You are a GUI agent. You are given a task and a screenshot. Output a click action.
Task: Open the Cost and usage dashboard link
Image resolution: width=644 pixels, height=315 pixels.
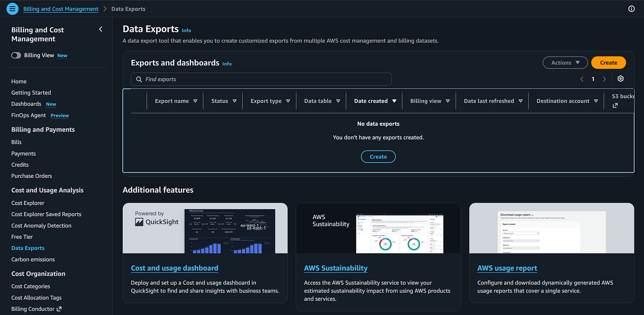(175, 268)
